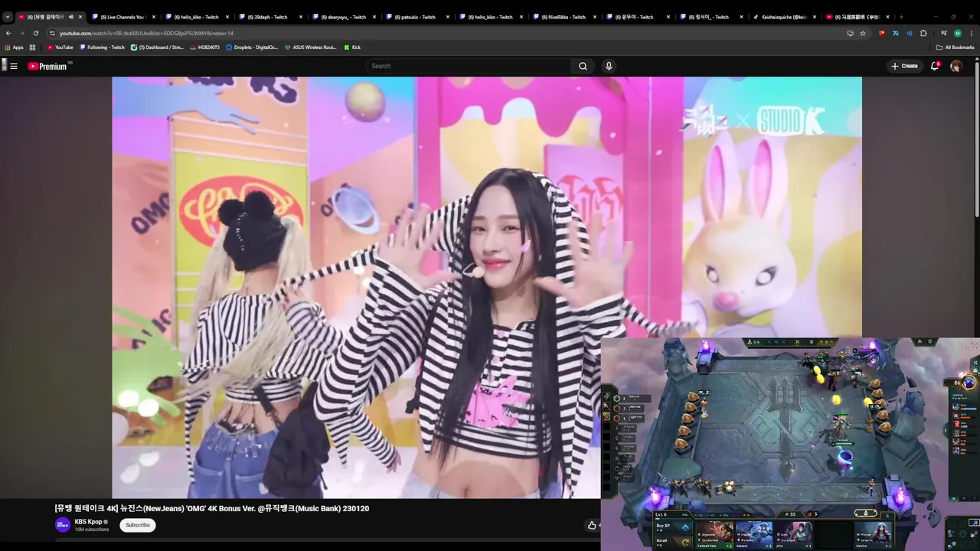This screenshot has width=980, height=551.
Task: Open the Apps bookmark shortcut
Action: coord(14,47)
